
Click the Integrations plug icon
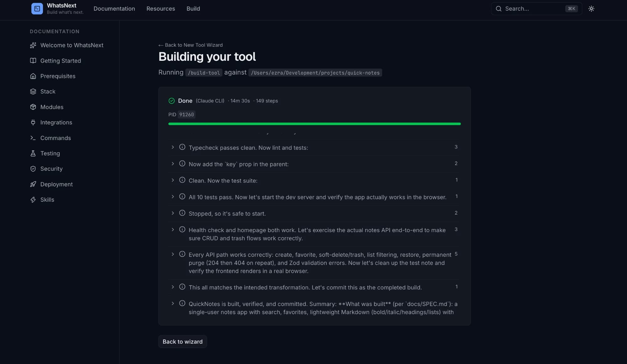pyautogui.click(x=33, y=122)
